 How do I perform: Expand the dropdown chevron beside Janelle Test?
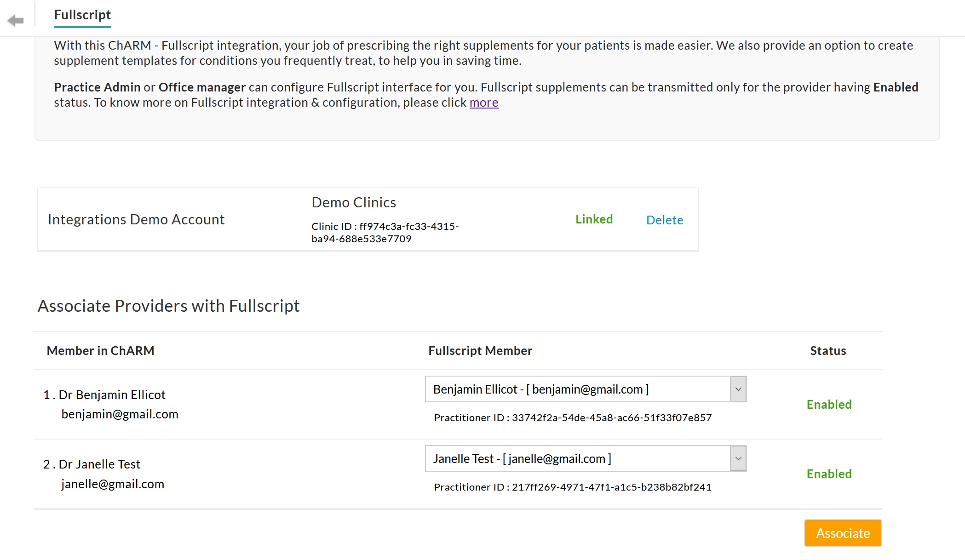click(x=738, y=458)
